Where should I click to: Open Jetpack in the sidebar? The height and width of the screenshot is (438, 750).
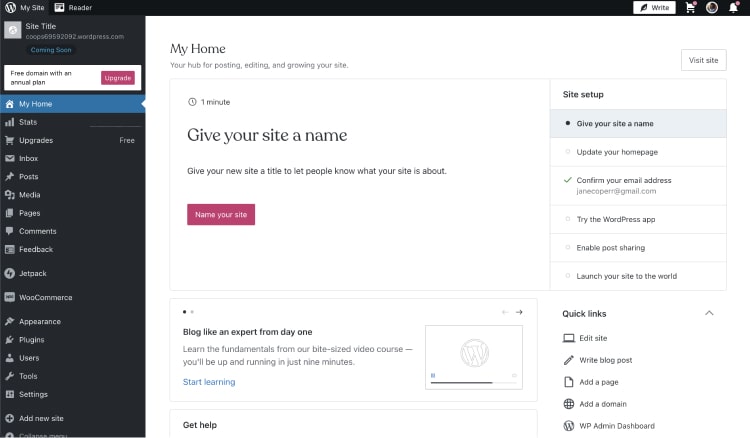pos(73,274)
